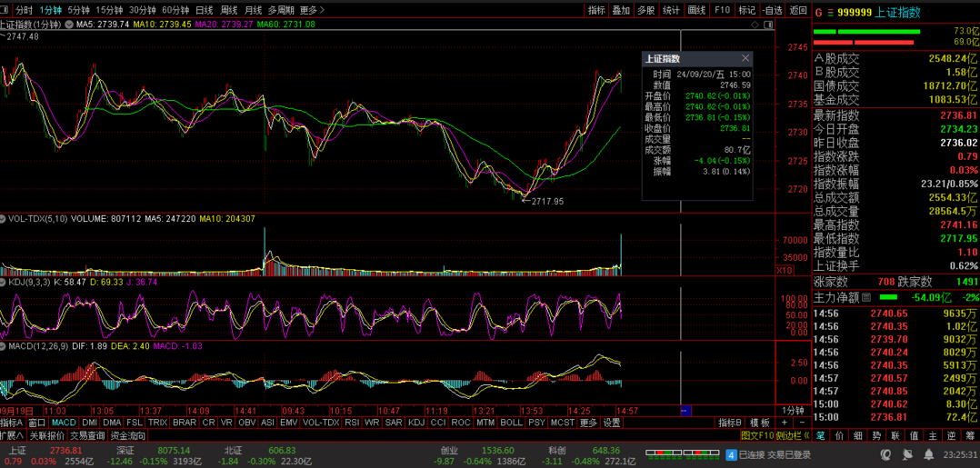Switch side panel to 筹 chip tab
The width and height of the screenshot is (980, 468).
970,435
